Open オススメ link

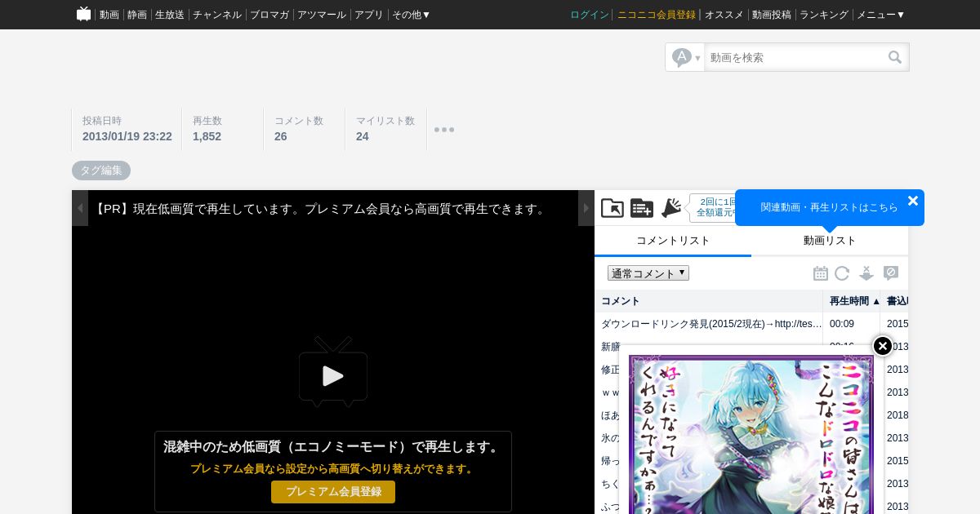[724, 15]
